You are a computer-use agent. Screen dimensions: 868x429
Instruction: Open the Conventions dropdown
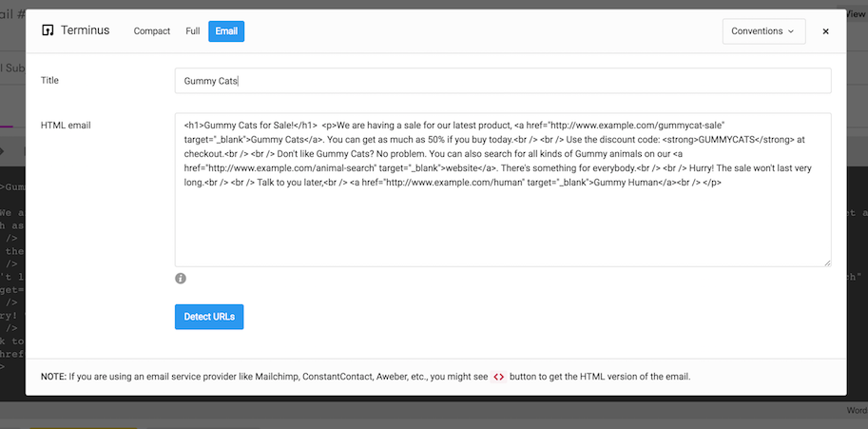764,31
